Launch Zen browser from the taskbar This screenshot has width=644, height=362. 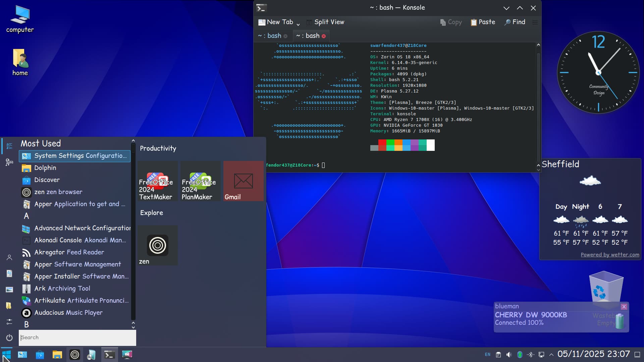[x=74, y=355]
